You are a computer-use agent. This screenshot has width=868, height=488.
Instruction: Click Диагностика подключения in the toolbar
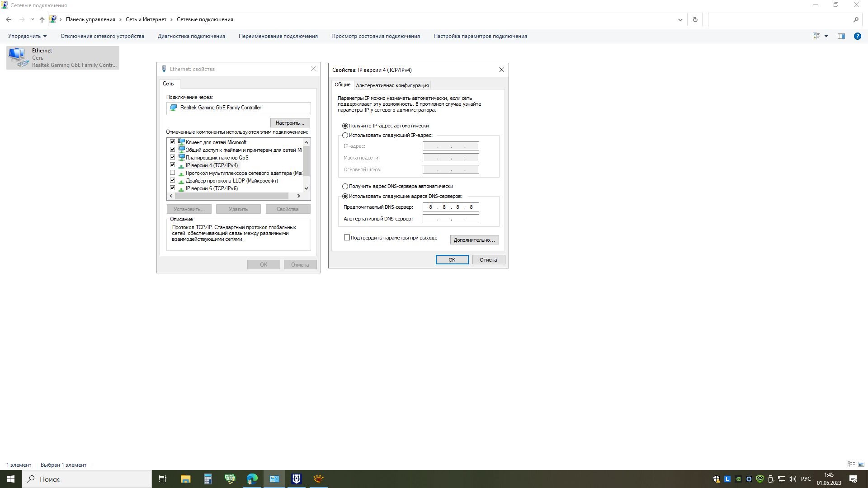click(x=191, y=36)
